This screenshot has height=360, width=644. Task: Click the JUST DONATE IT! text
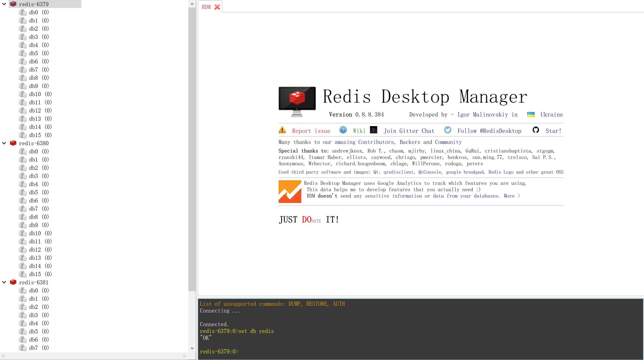tap(309, 219)
